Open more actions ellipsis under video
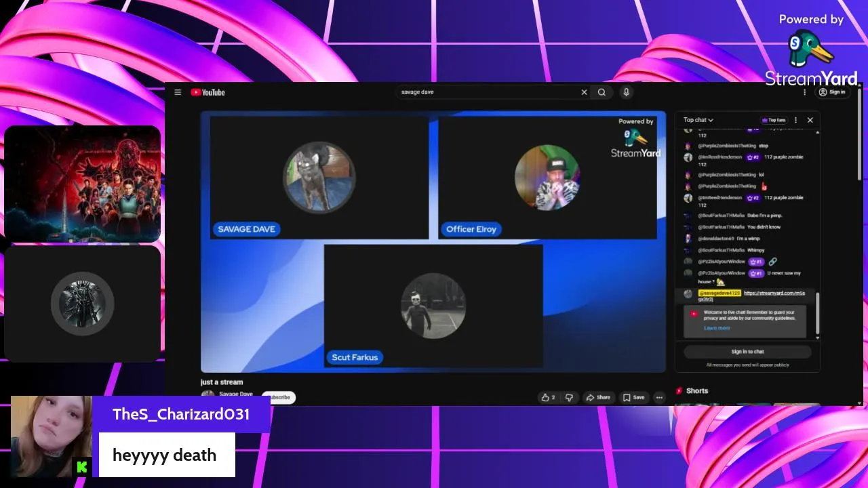This screenshot has height=488, width=868. [659, 398]
